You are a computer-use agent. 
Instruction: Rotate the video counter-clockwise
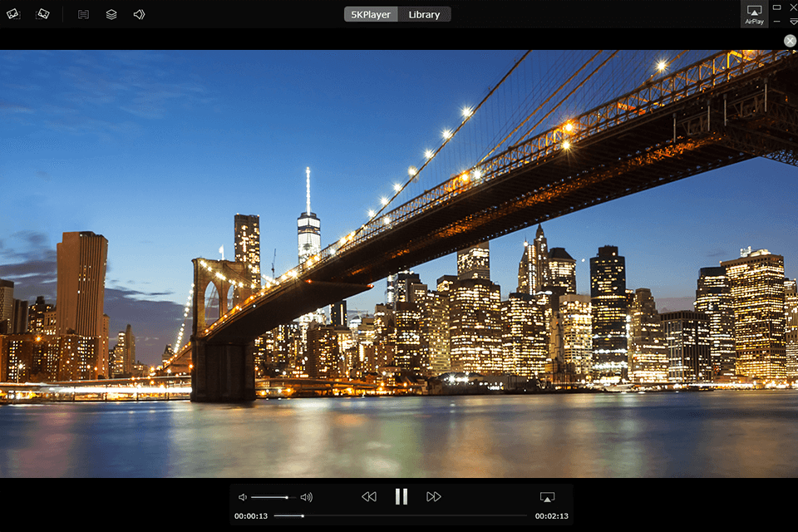pyautogui.click(x=13, y=14)
